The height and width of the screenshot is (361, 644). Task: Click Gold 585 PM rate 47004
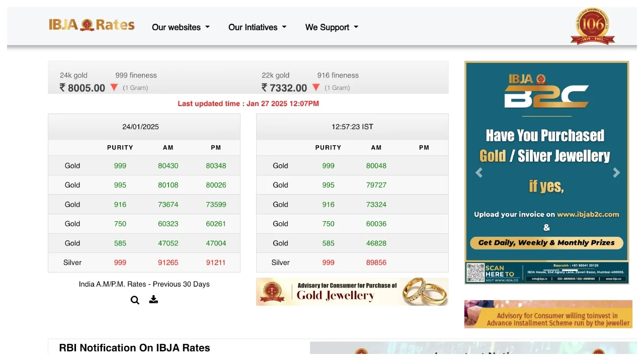pyautogui.click(x=216, y=243)
